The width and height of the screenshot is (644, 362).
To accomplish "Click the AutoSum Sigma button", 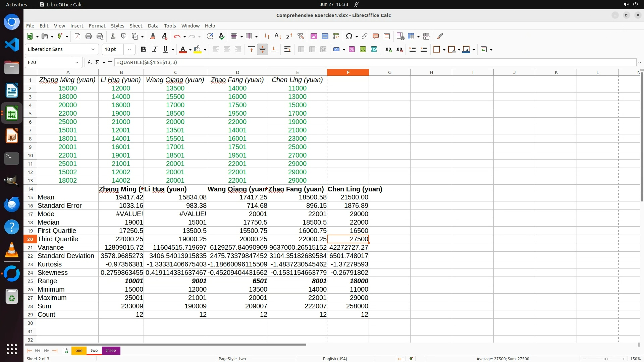I will pyautogui.click(x=98, y=62).
